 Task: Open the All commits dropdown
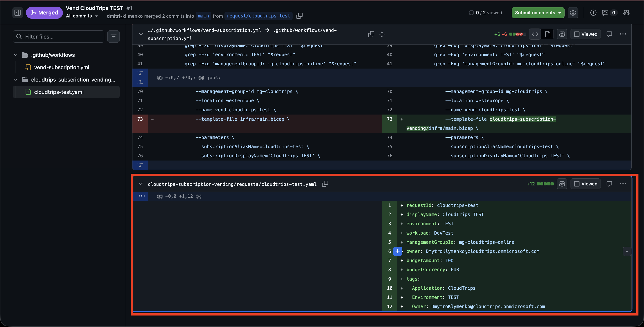point(82,16)
